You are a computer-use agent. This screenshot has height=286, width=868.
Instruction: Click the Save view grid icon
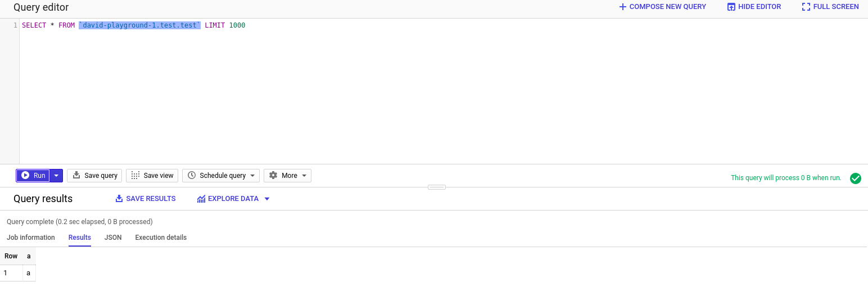[x=135, y=176]
